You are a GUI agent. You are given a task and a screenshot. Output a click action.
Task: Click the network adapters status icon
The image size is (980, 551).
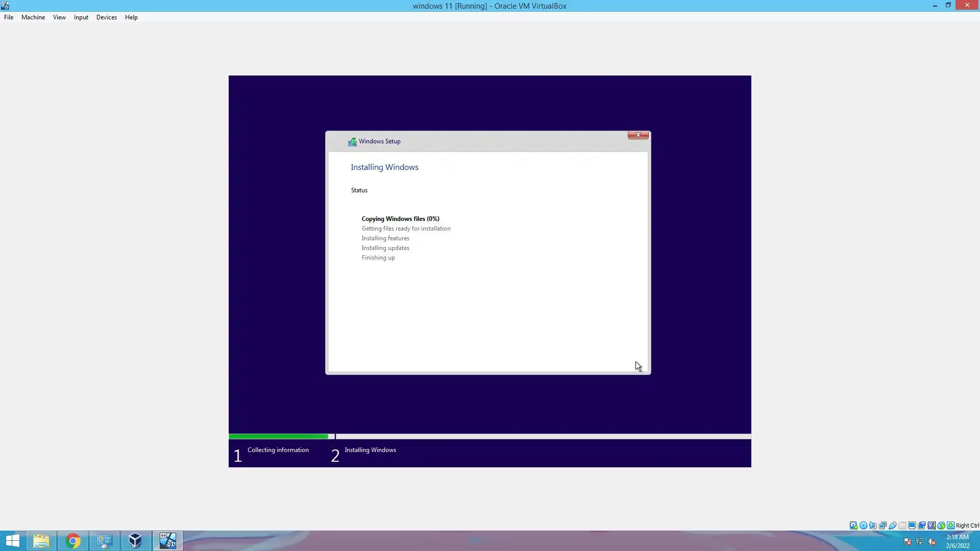click(x=883, y=525)
